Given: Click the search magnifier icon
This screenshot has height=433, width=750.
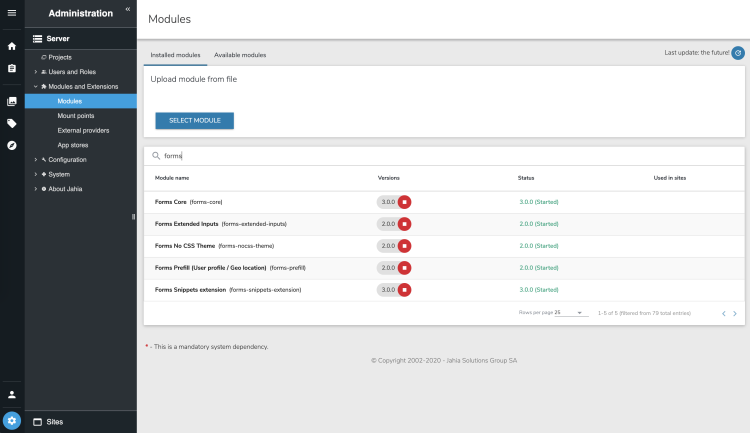Looking at the screenshot, I should 156,156.
